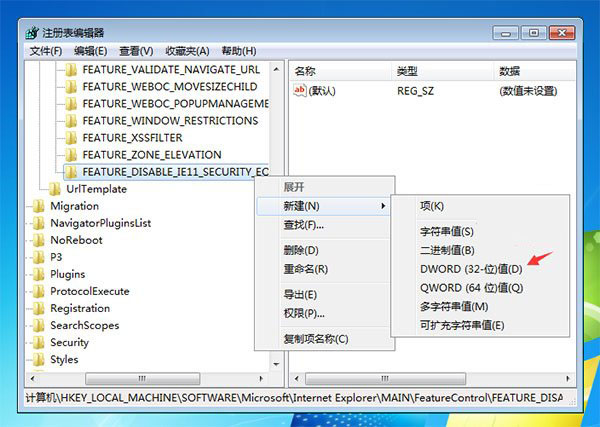Click the REG_SZ type cell
This screenshot has width=600, height=427.
[416, 91]
